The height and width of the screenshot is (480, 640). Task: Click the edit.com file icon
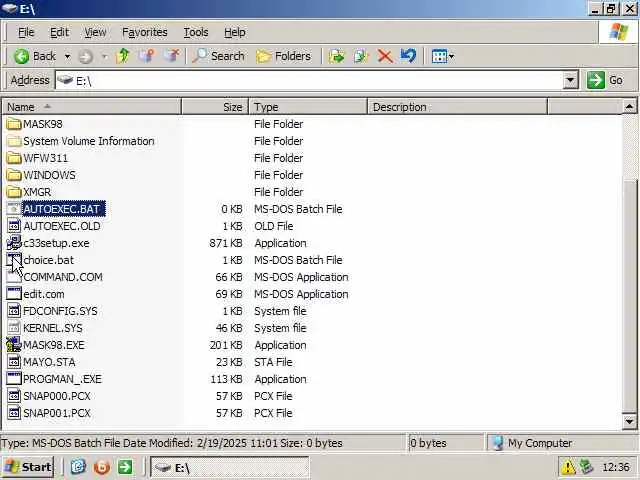(14, 294)
